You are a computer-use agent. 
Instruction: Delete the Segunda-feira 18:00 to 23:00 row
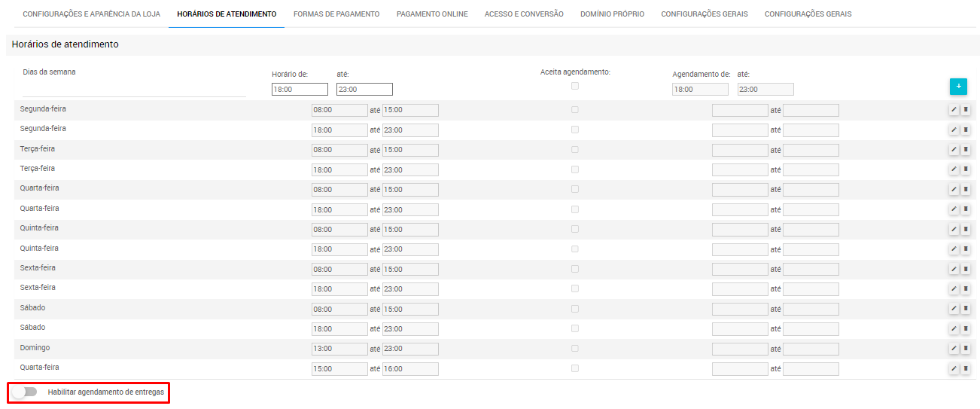(x=966, y=130)
